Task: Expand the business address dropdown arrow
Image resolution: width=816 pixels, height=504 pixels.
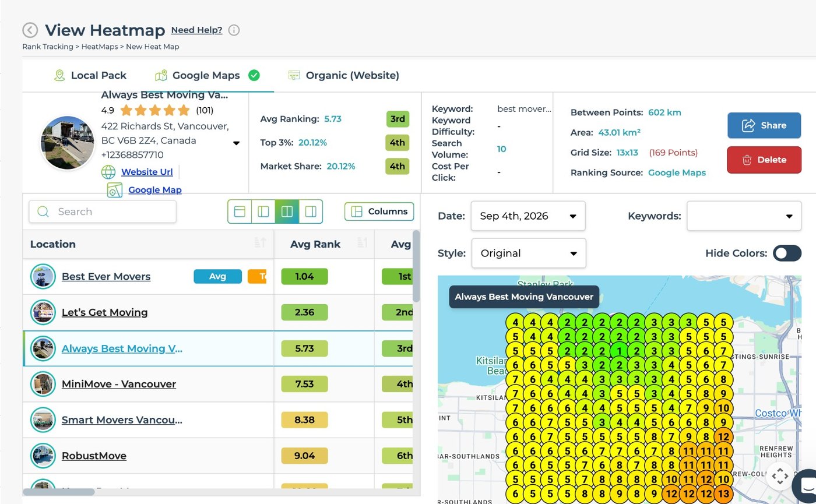Action: click(x=236, y=143)
